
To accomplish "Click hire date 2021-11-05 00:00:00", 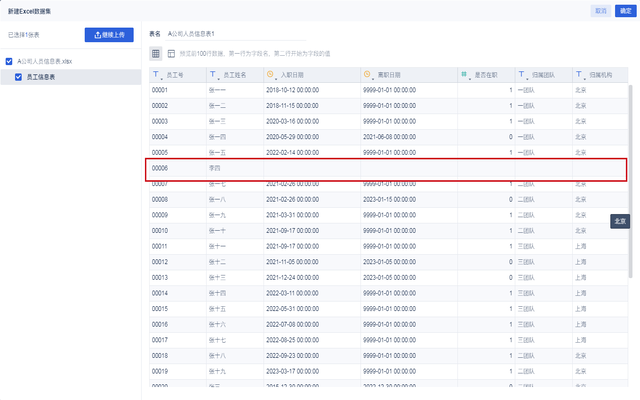I will [293, 262].
